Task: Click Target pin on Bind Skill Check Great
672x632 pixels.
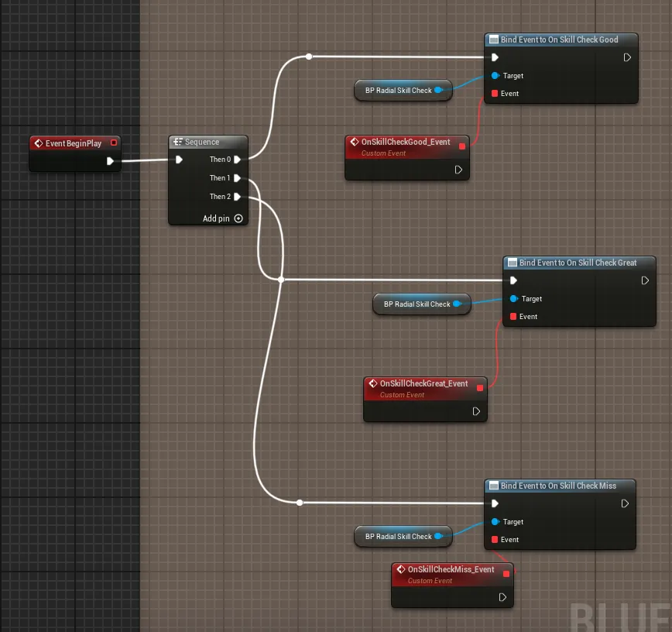Action: [513, 298]
